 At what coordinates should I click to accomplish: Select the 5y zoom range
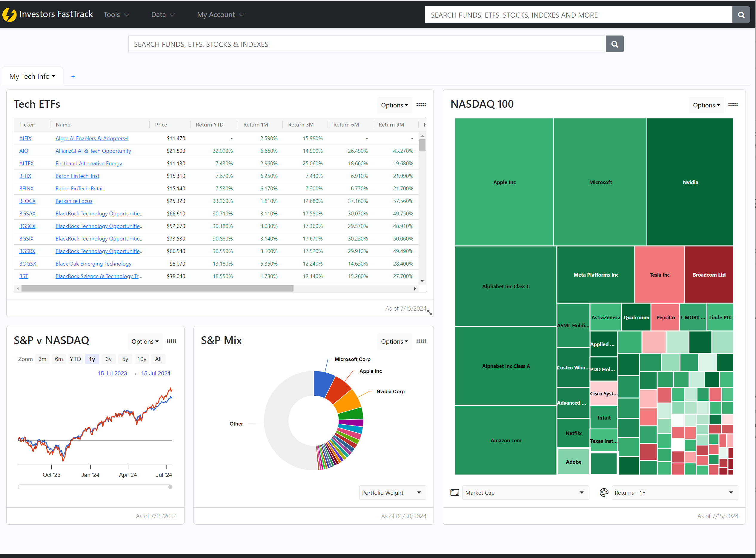pyautogui.click(x=125, y=359)
